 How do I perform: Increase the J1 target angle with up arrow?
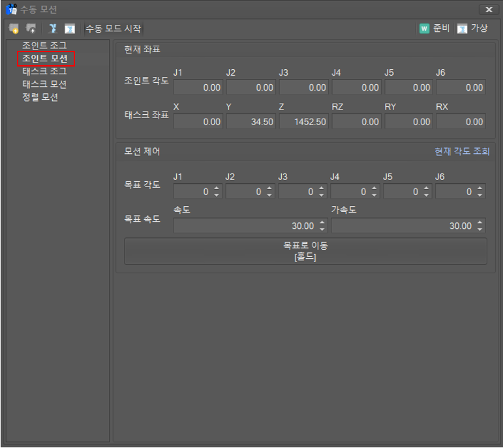tap(217, 188)
